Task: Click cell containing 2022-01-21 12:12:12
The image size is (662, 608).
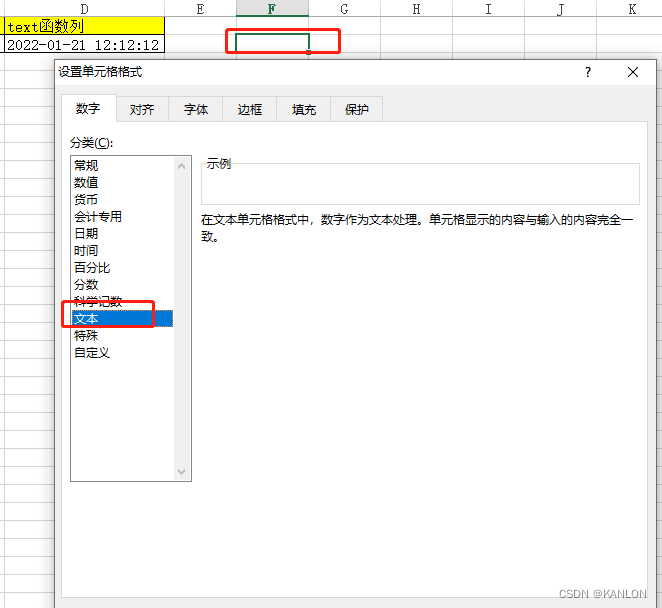Action: tap(84, 44)
